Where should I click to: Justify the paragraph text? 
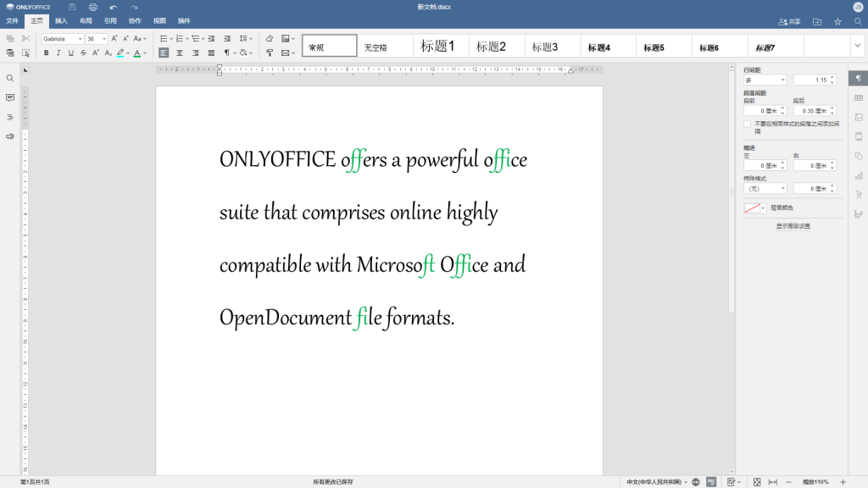(x=211, y=53)
